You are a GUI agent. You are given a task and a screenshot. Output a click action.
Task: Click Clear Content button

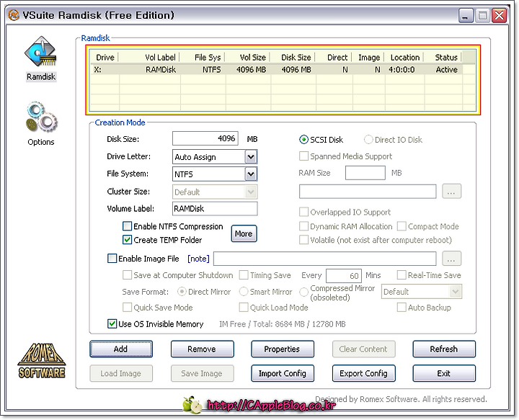(363, 349)
